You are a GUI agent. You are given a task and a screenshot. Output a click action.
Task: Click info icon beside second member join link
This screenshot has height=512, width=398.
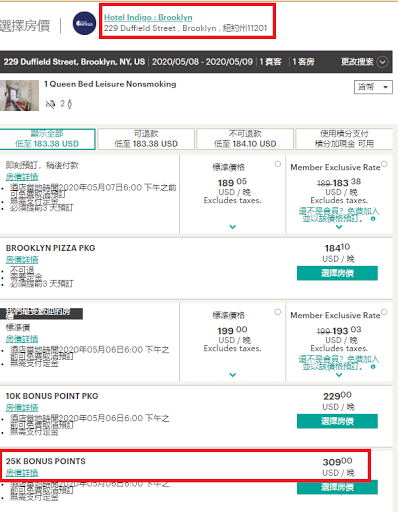(x=373, y=367)
